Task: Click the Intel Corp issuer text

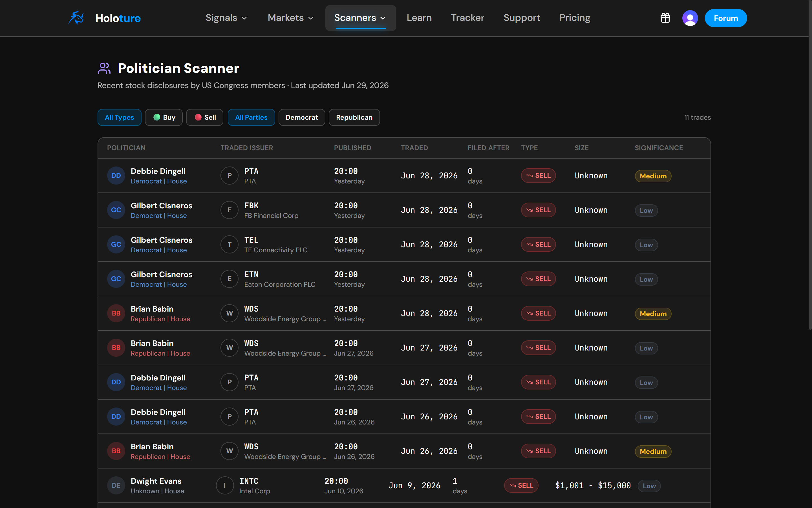Action: click(x=255, y=491)
